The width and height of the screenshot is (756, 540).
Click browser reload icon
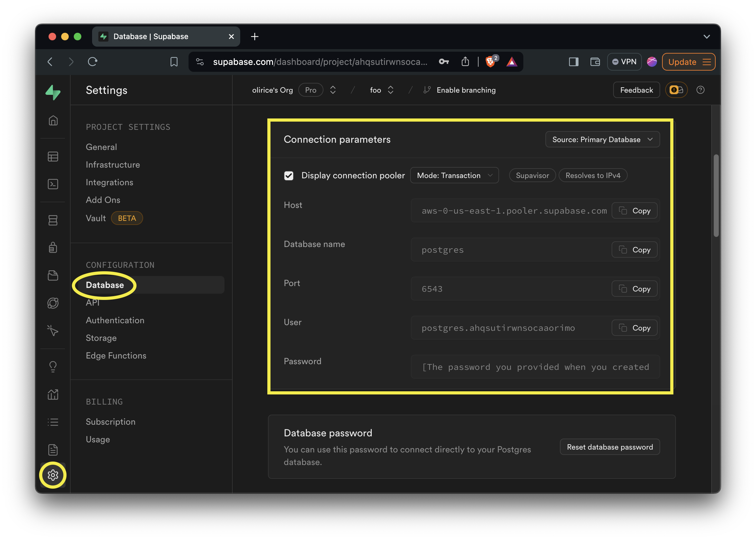(92, 61)
